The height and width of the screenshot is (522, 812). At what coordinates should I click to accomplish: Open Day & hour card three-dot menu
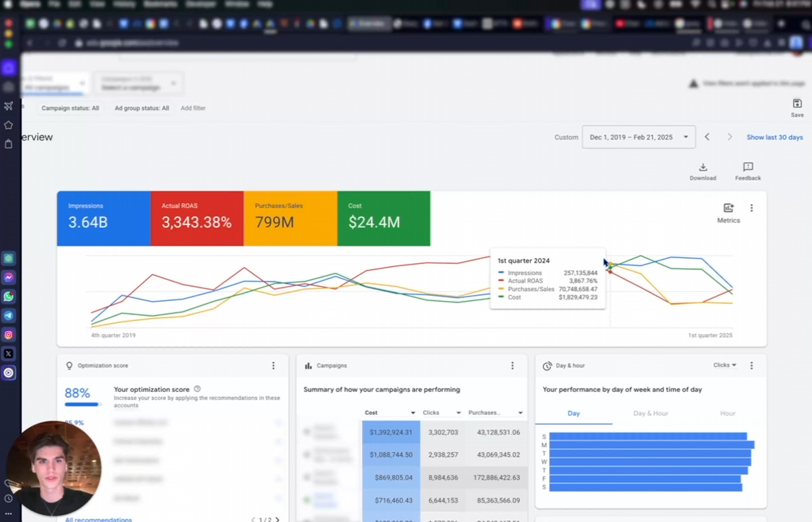(751, 366)
